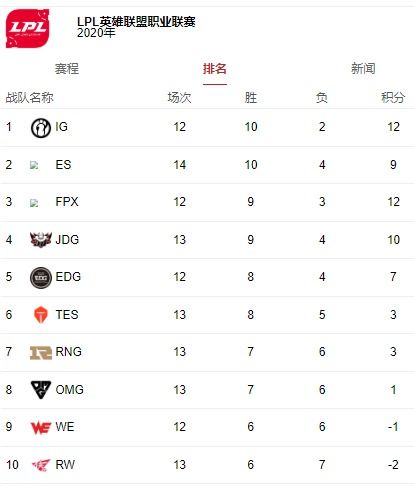Open the 新闻 news tab
The width and height of the screenshot is (414, 490).
pyautogui.click(x=363, y=69)
